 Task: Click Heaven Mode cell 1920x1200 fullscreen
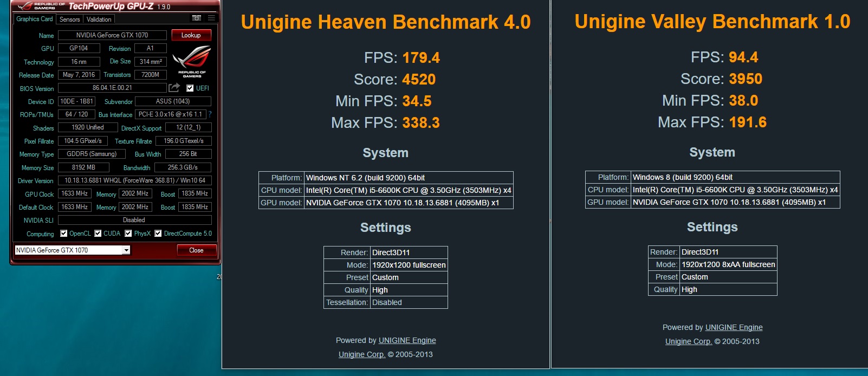click(x=409, y=265)
